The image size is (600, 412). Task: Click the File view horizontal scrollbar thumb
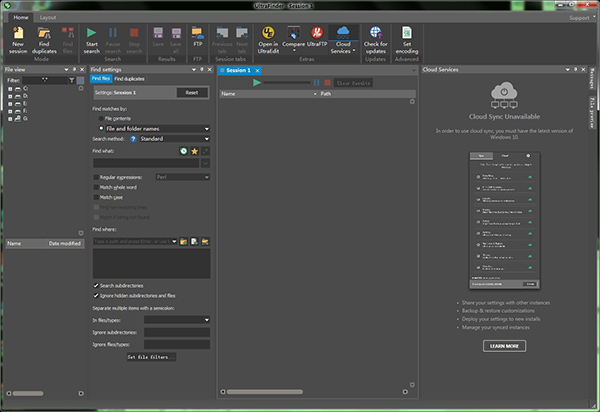coord(28,393)
